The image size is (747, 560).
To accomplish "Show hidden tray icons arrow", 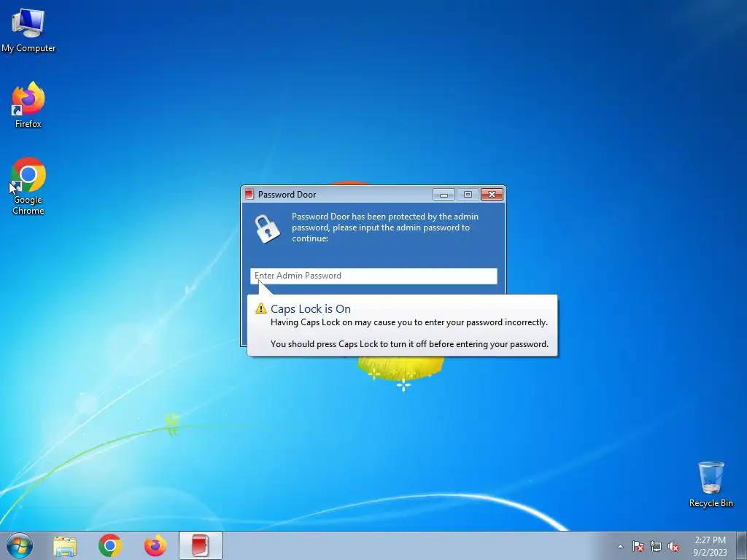I will (x=620, y=546).
